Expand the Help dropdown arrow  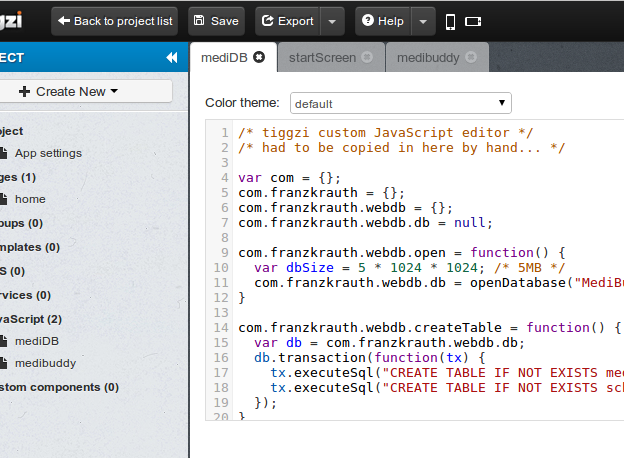[x=425, y=21]
